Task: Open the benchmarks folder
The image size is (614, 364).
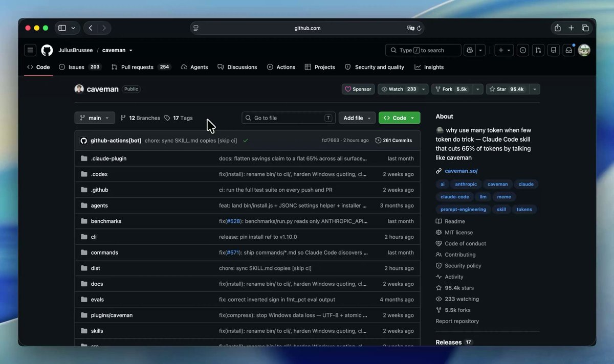Action: [x=106, y=221]
